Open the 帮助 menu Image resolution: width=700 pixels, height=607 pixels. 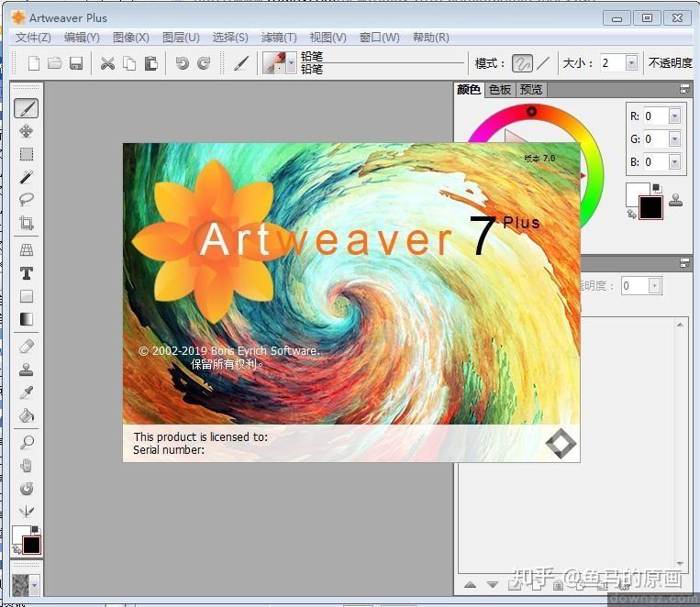tap(431, 38)
